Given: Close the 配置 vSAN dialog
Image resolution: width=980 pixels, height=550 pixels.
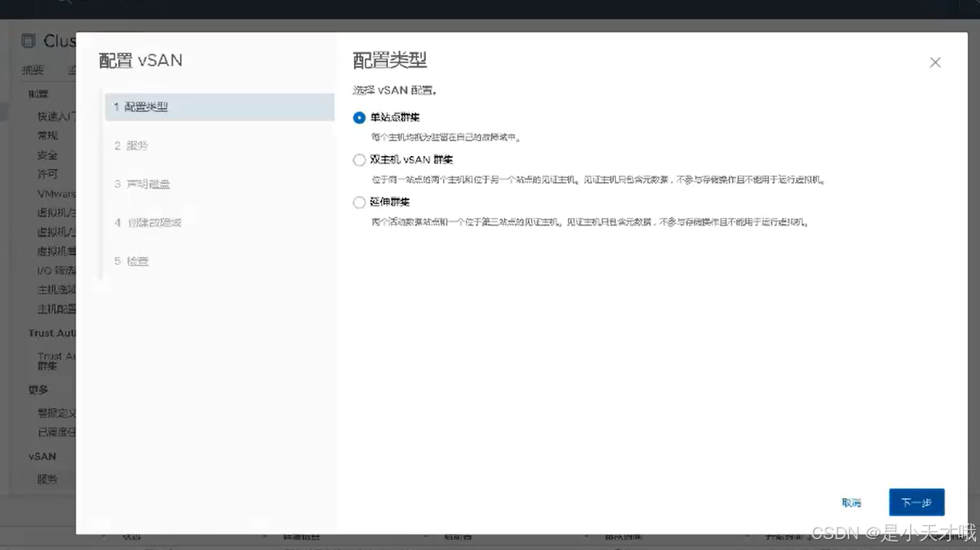Looking at the screenshot, I should click(x=935, y=63).
